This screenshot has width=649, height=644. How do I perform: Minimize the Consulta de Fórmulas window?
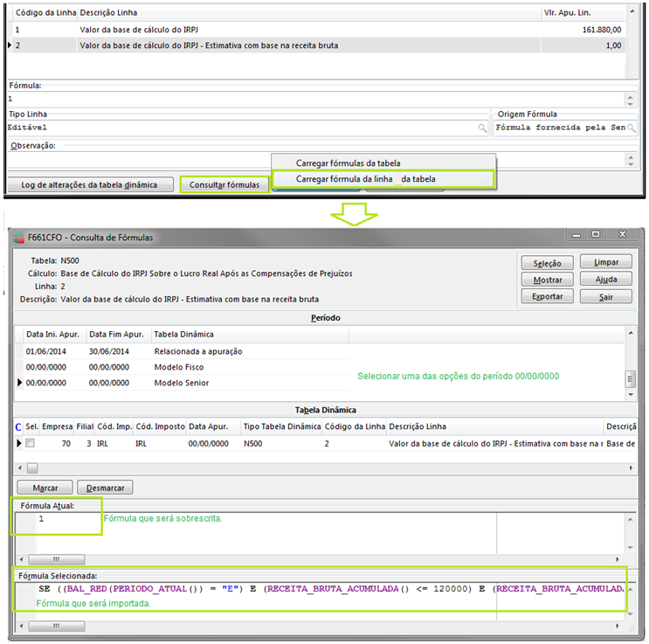point(577,235)
